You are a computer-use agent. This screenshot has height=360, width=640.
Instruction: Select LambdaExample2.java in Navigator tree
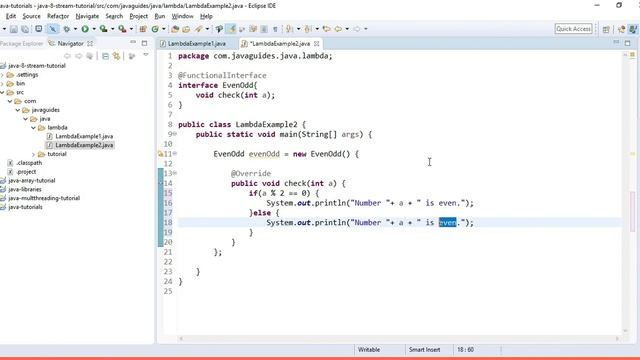click(84, 145)
